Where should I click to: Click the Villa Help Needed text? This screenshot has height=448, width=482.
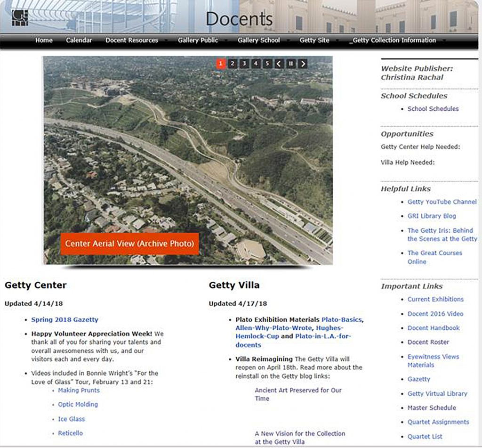(408, 163)
